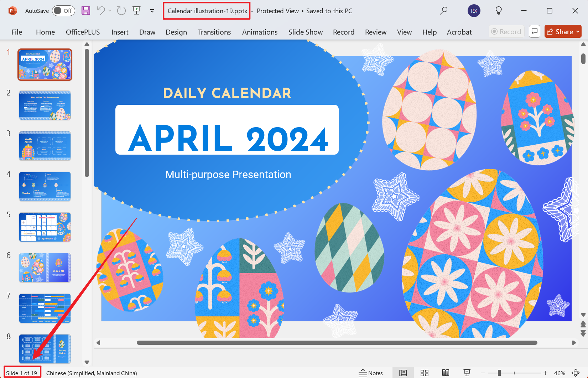
Task: Expand the Undo history dropdown arrow
Action: (110, 11)
